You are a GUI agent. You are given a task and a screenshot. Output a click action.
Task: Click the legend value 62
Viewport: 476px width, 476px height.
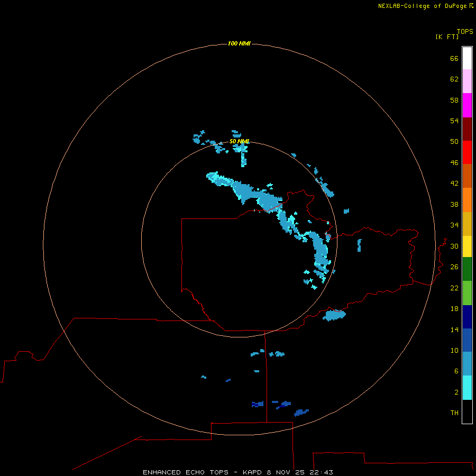tap(454, 79)
